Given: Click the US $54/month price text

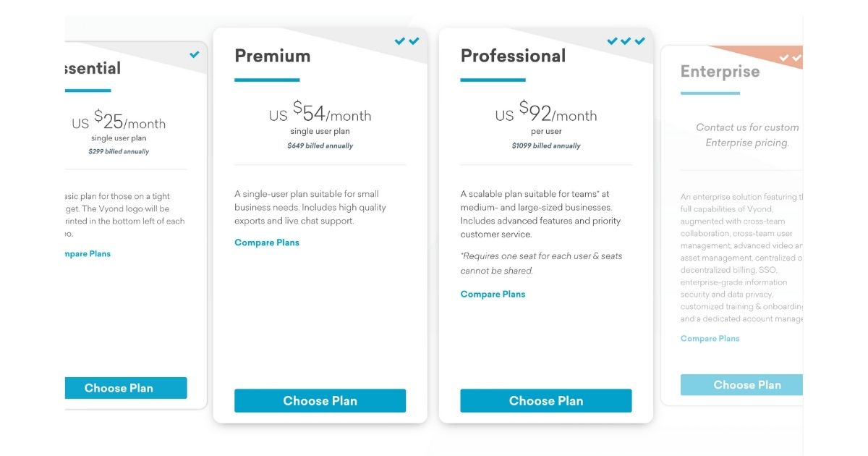Looking at the screenshot, I should (320, 114).
